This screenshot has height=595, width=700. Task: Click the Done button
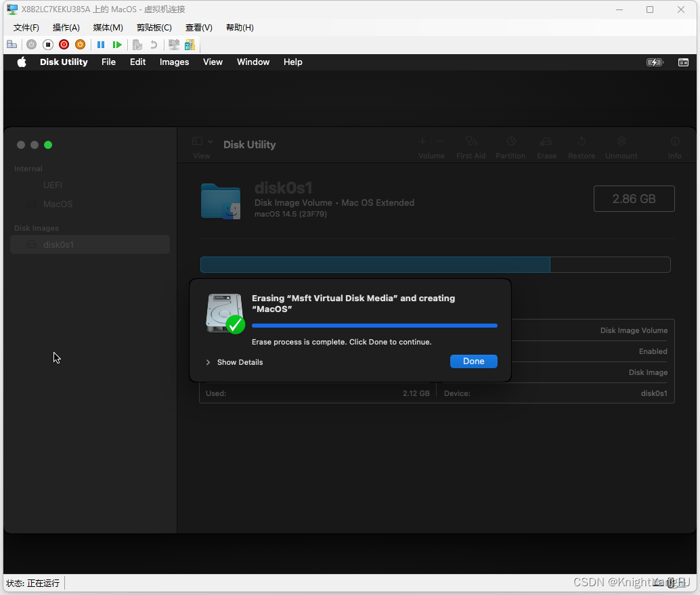[473, 361]
